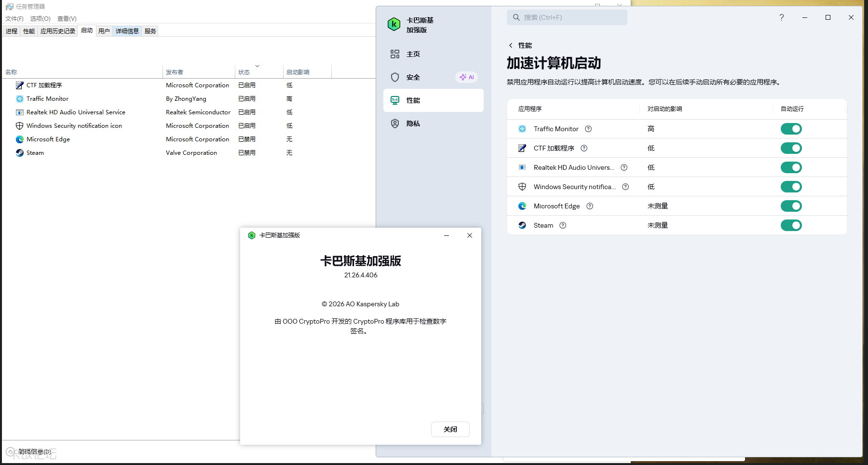Collapse Task Manager with the 简略信息 arrow
The height and width of the screenshot is (465, 868).
pyautogui.click(x=10, y=452)
